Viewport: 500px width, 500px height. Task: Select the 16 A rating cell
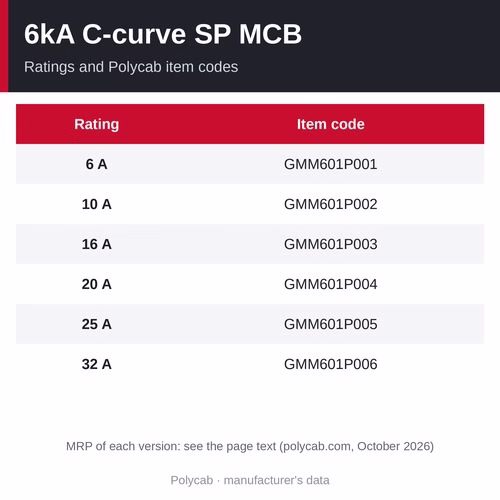pyautogui.click(x=97, y=244)
